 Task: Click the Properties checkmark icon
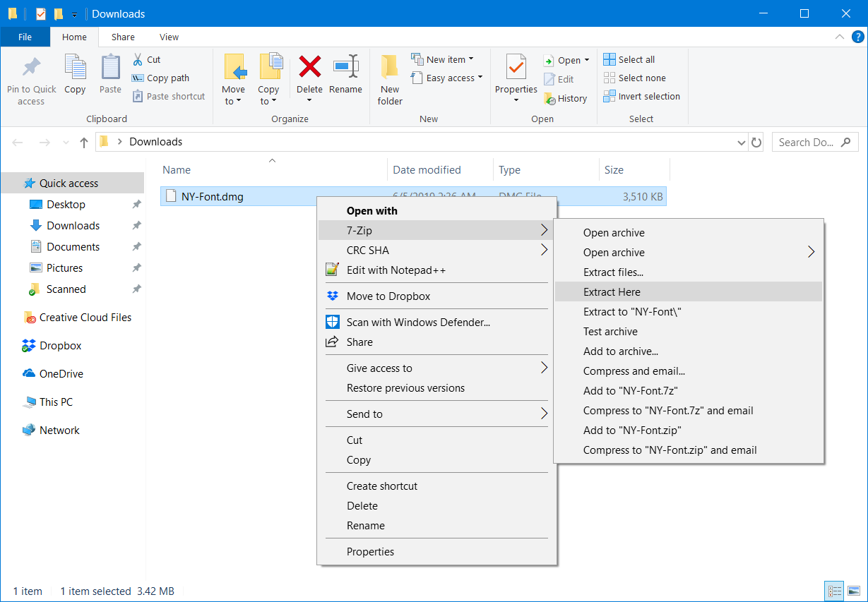516,68
